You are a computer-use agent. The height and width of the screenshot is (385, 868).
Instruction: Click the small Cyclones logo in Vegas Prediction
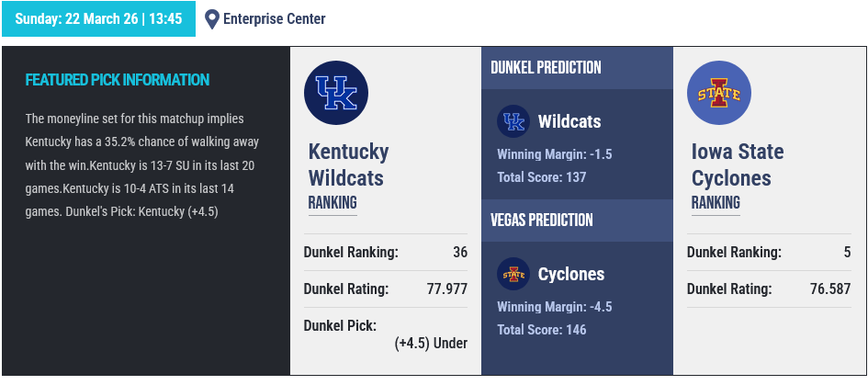[513, 274]
